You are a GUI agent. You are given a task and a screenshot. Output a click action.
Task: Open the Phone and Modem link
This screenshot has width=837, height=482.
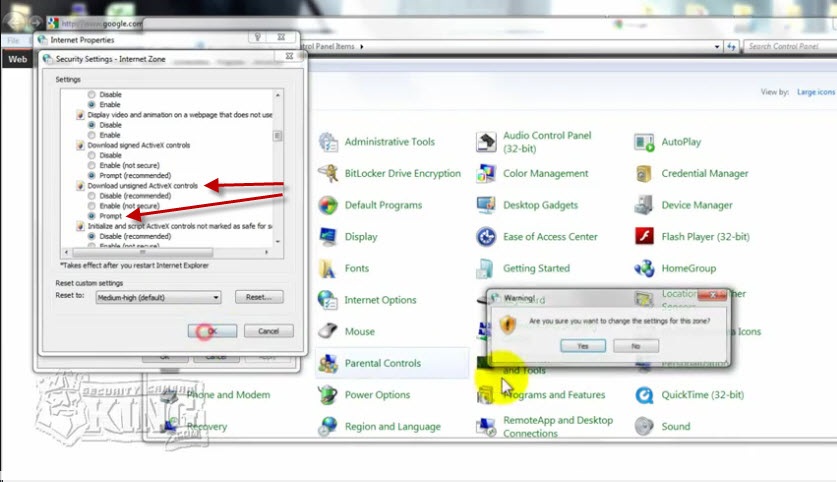click(x=228, y=395)
